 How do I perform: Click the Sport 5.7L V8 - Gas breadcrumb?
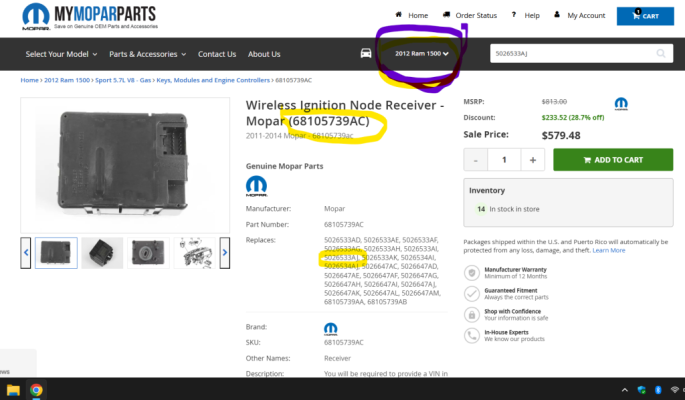[123, 80]
